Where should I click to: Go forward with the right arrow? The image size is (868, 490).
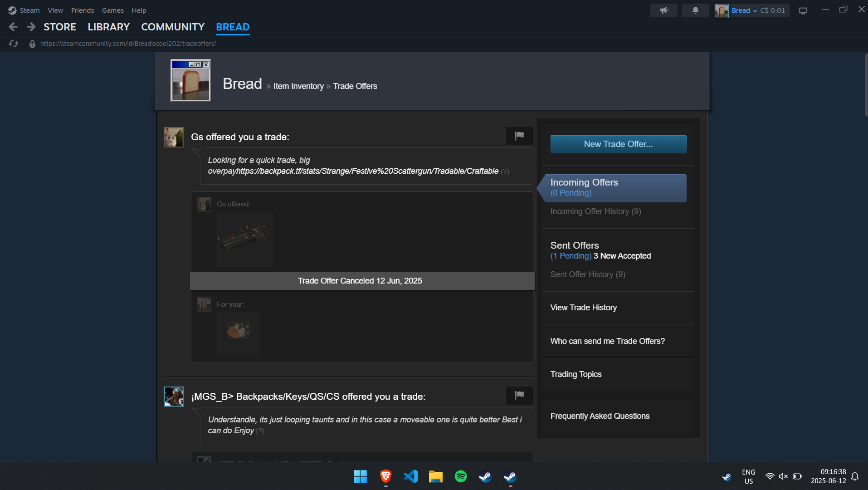click(31, 27)
